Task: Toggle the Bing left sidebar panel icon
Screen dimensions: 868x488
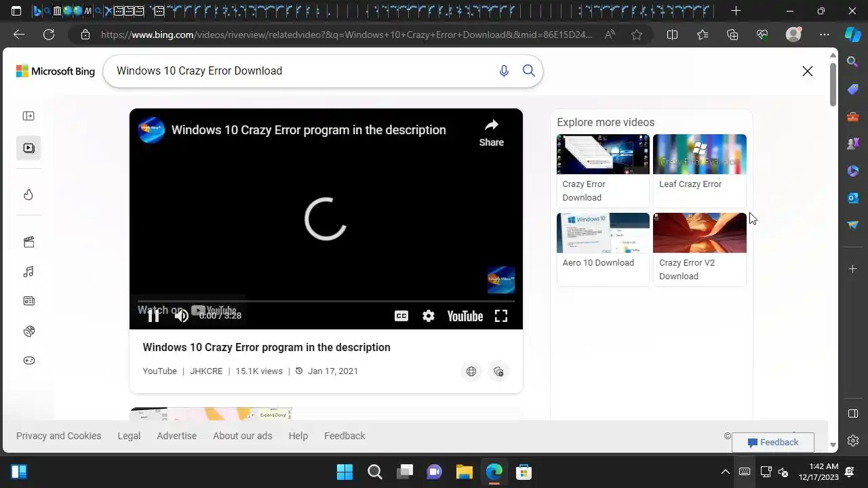Action: [28, 116]
